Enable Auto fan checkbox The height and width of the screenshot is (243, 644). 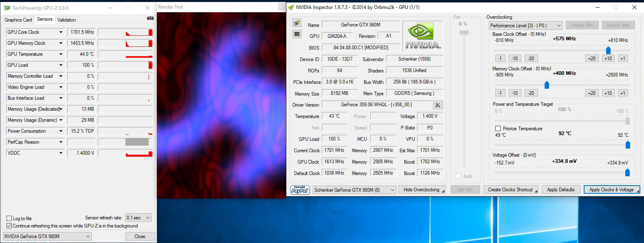pos(459,176)
